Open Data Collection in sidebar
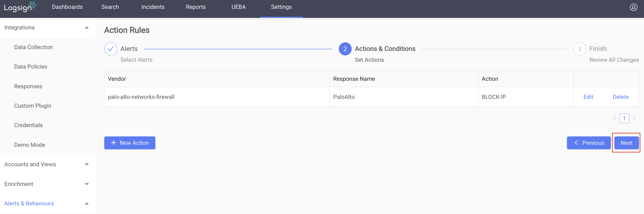Screen dimensions: 644x214 pyautogui.click(x=33, y=47)
